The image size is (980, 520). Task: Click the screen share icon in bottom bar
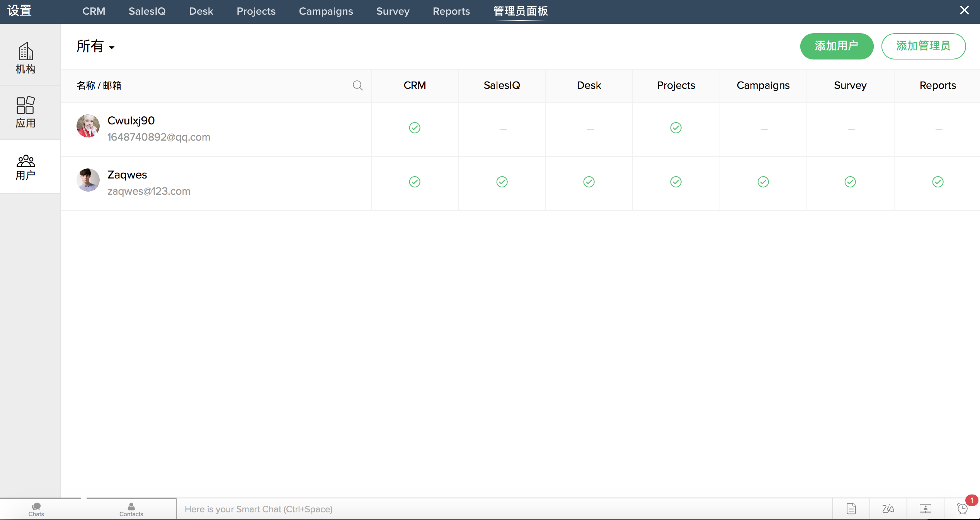click(x=925, y=509)
